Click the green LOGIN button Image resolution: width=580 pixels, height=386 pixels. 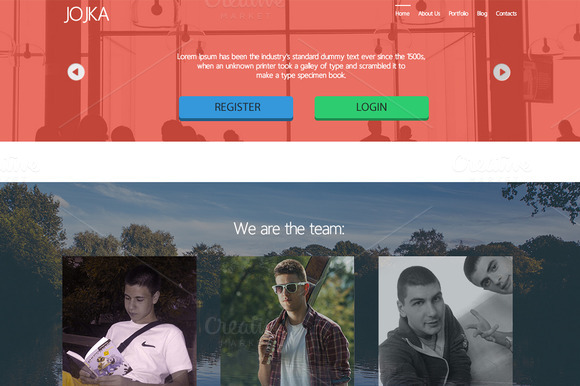[x=371, y=108]
